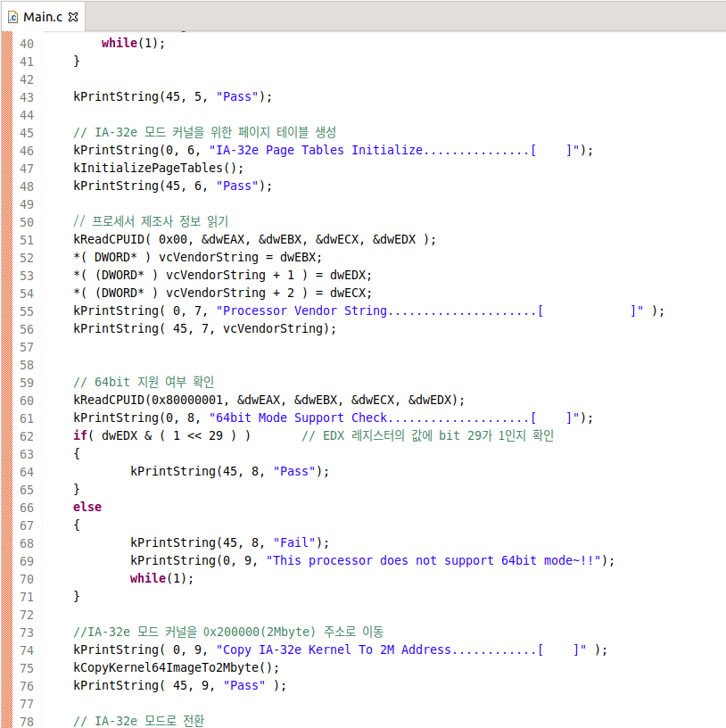
Task: Click the dwECX assignment on line 54
Action: click(223, 293)
